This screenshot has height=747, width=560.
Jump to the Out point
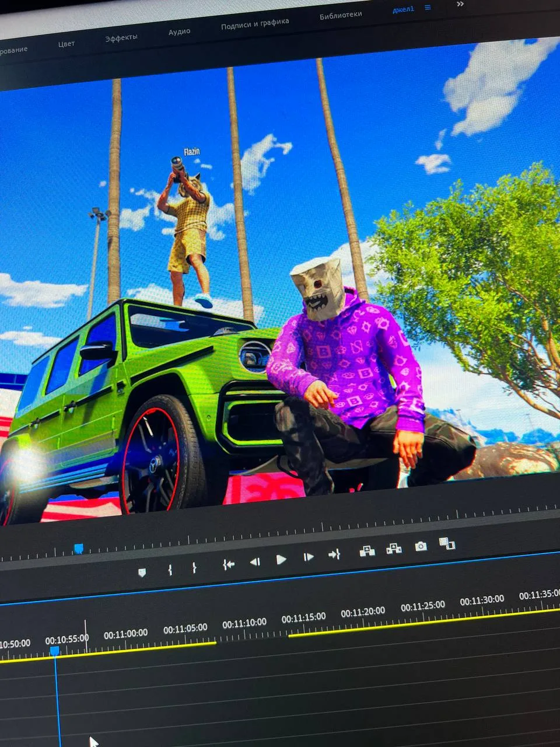click(x=335, y=554)
